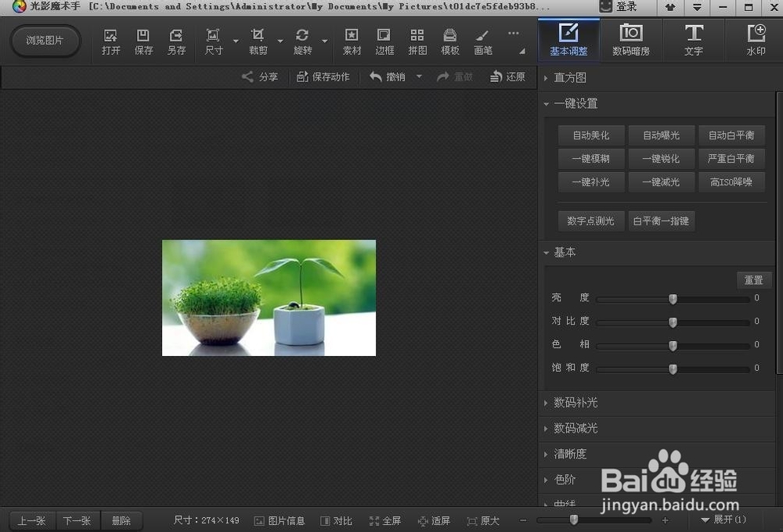
Task: Switch to the 水印 watermark tab
Action: [x=756, y=40]
